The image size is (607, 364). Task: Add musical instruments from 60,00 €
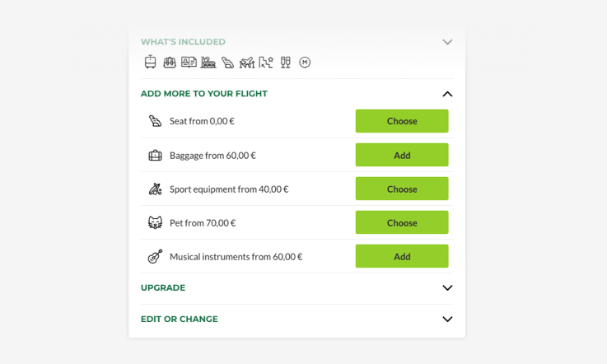coord(402,257)
